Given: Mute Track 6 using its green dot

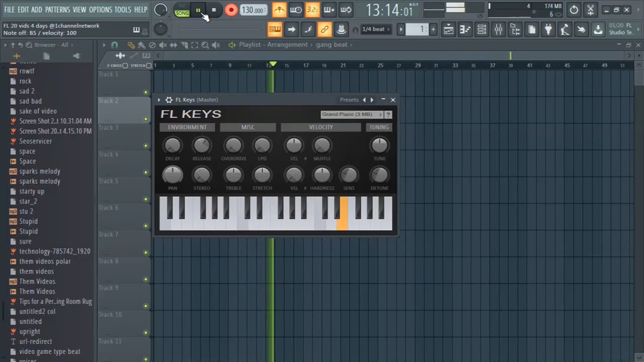Looking at the screenshot, I should 145,225.
